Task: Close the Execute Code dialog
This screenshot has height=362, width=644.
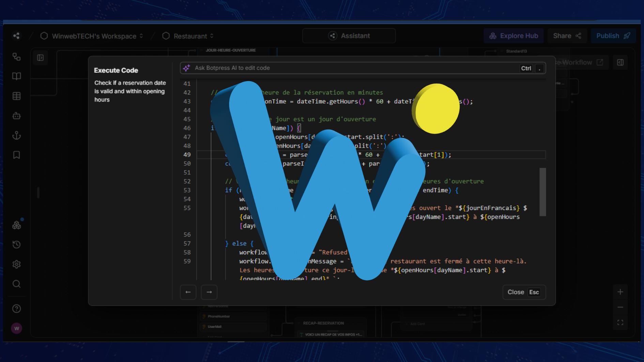Action: [524, 292]
